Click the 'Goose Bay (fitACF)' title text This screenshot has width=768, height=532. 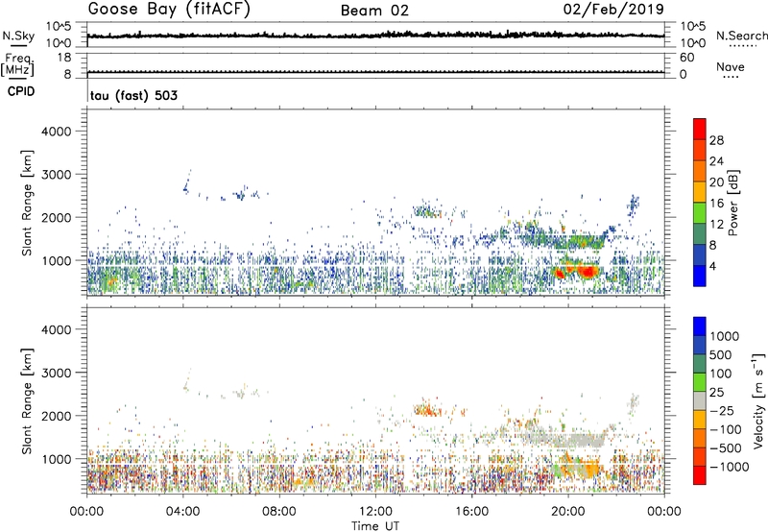coord(169,10)
